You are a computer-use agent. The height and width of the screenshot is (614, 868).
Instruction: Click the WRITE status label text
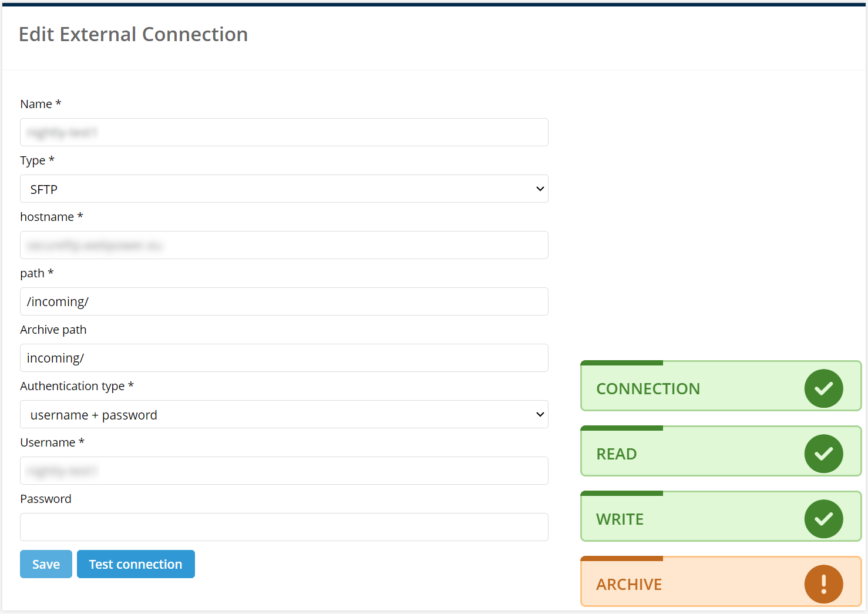pyautogui.click(x=620, y=519)
